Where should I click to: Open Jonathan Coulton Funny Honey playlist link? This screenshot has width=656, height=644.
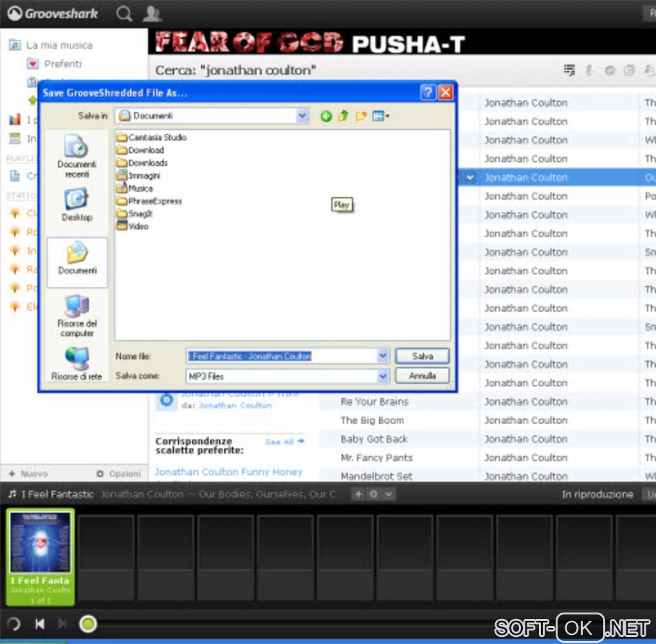(x=228, y=472)
